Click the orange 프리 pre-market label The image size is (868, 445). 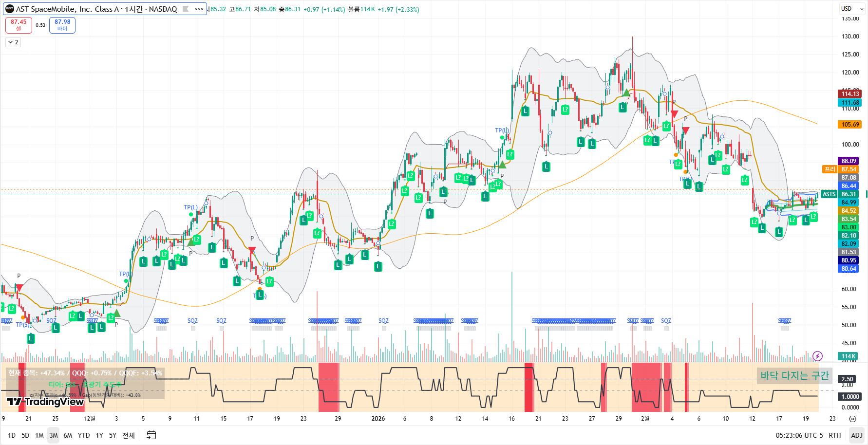pos(830,169)
